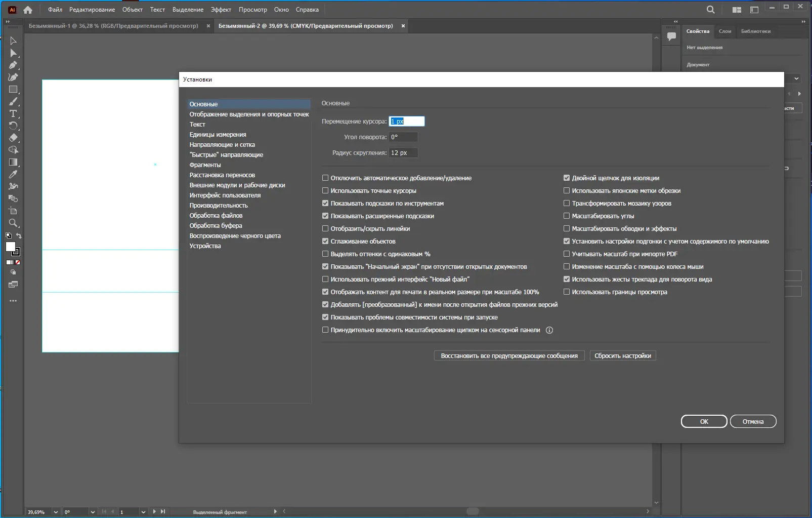The image size is (812, 518).
Task: Enable 'Использовать точные курсоры' checkbox
Action: click(x=325, y=191)
